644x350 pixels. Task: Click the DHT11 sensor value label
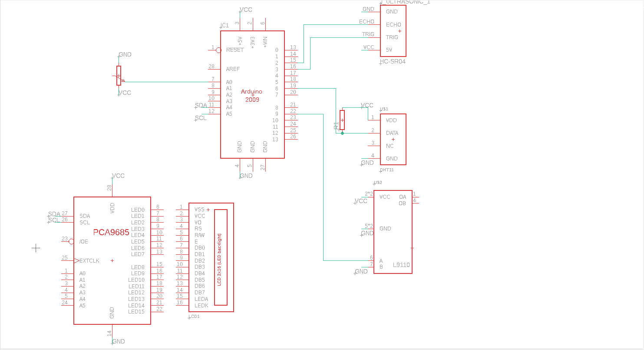(x=387, y=170)
